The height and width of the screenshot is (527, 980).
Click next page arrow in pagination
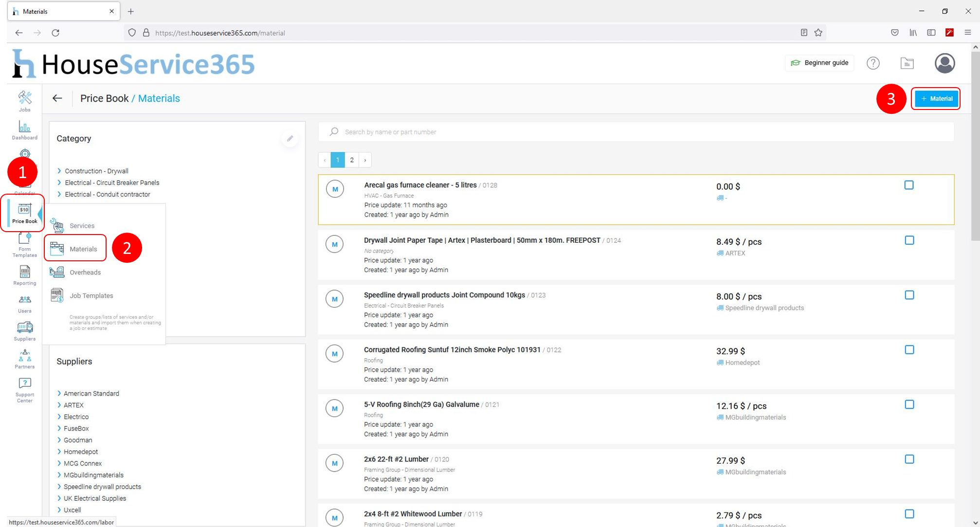coord(365,160)
